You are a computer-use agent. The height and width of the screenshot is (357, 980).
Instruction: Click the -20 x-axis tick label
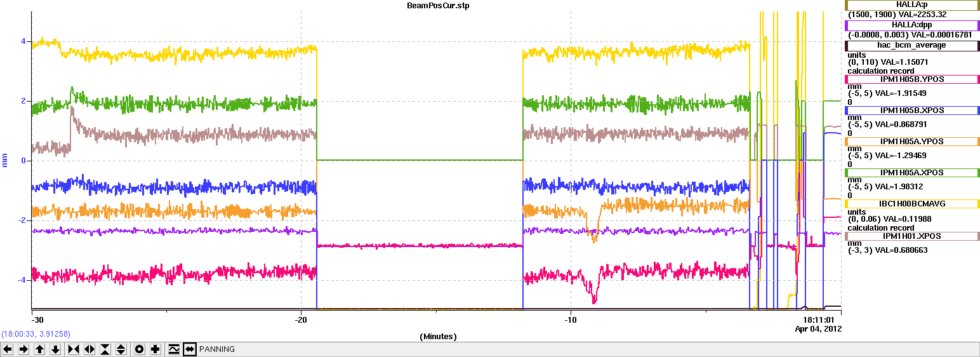(x=301, y=320)
